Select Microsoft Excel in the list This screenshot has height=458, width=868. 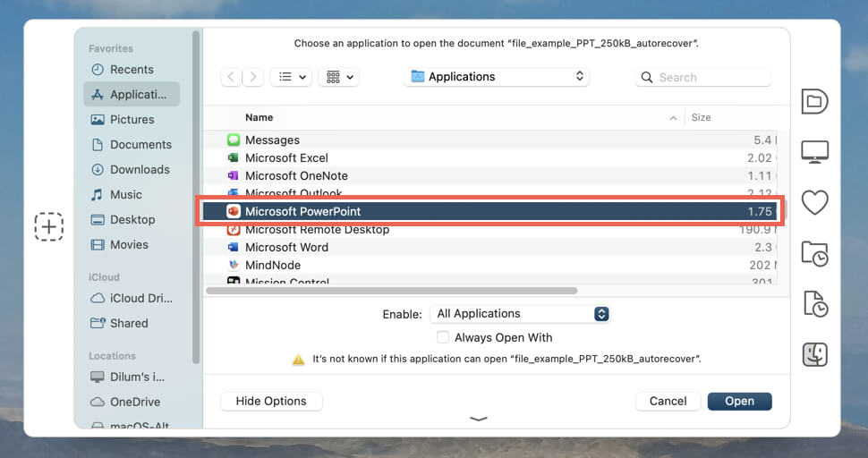(x=286, y=158)
